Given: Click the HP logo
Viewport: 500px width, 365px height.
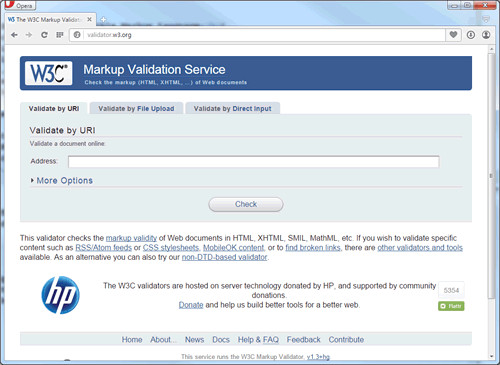Looking at the screenshot, I should point(61,295).
